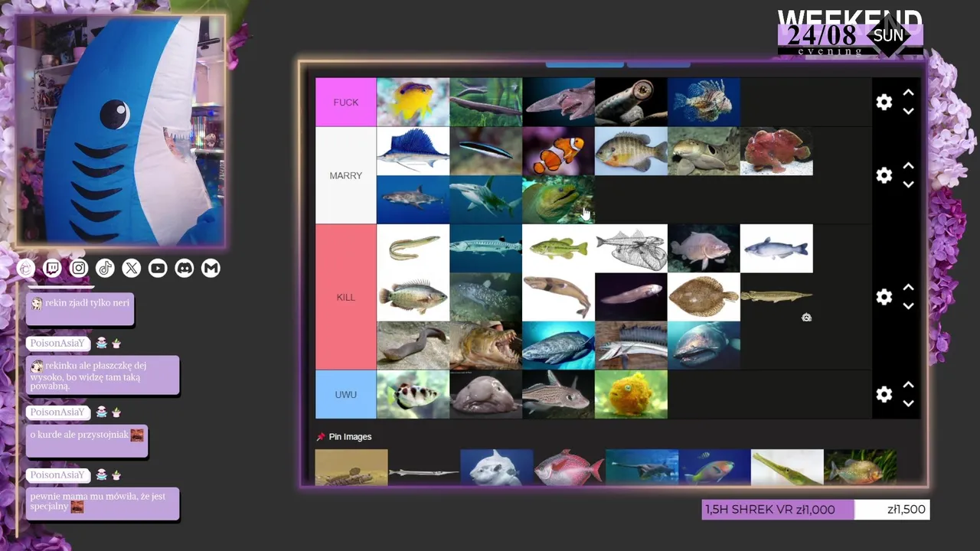Screen dimensions: 980x551
Task: Click the pin icon beside Pin Images
Action: coord(321,437)
